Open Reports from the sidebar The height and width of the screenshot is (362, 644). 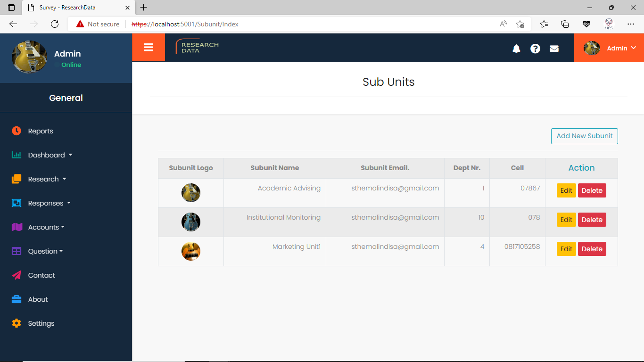point(41,131)
